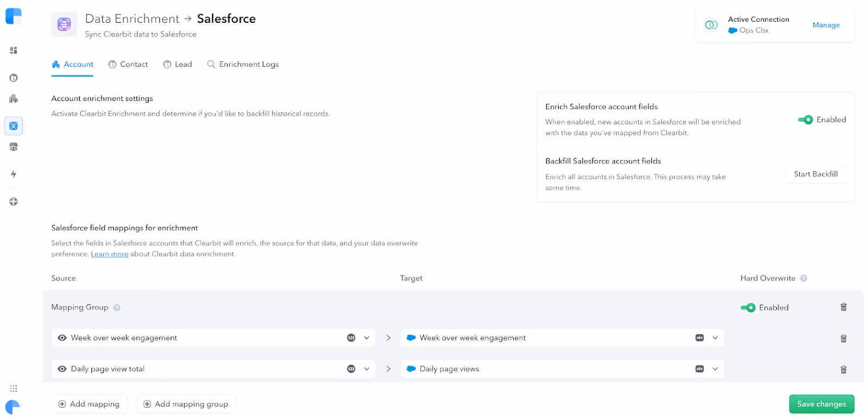This screenshot has width=868, height=418.
Task: Click the lightning bolt sidebar icon
Action: coord(14,174)
